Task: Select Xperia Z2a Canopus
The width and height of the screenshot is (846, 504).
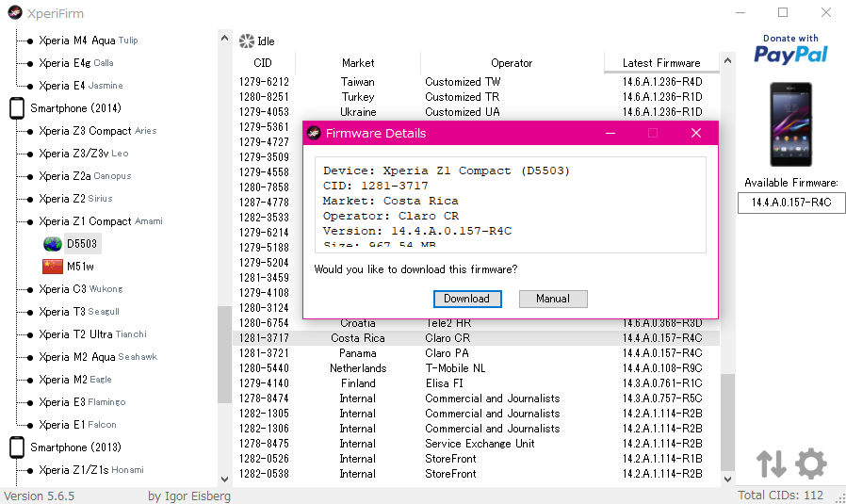Action: click(85, 176)
